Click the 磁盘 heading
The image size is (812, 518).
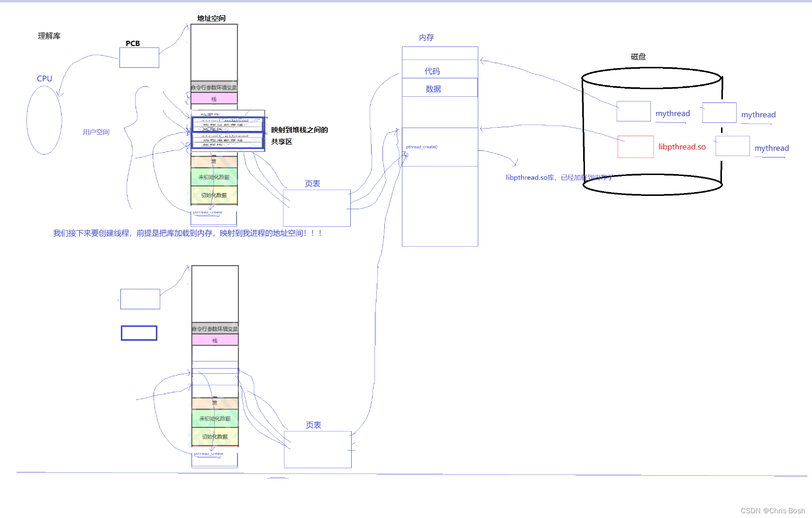[638, 56]
